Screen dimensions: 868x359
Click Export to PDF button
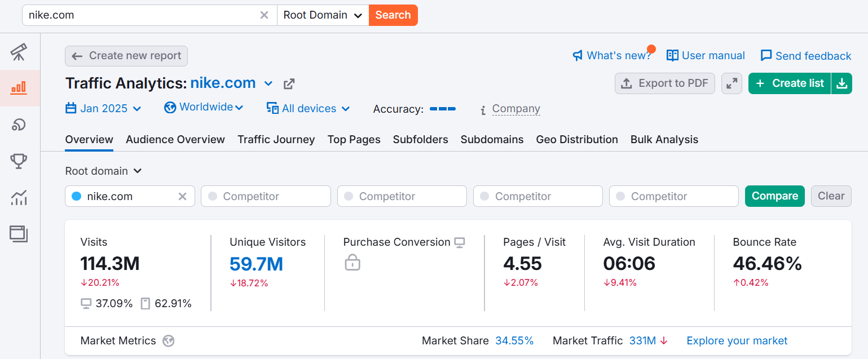tap(665, 83)
